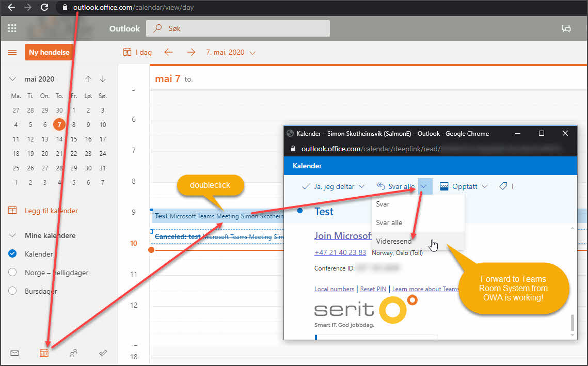The width and height of the screenshot is (588, 366).
Task: Click the categorize tag icon
Action: (503, 186)
